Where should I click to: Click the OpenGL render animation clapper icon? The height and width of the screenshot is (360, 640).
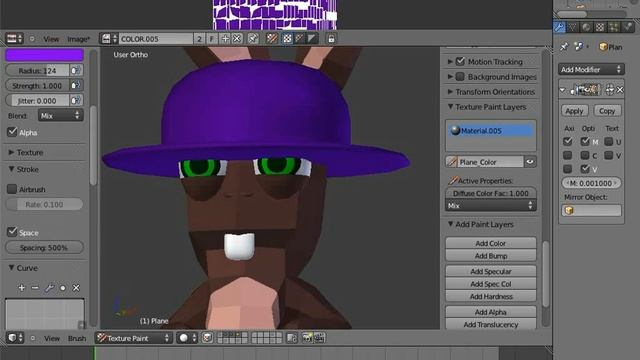pos(319,338)
